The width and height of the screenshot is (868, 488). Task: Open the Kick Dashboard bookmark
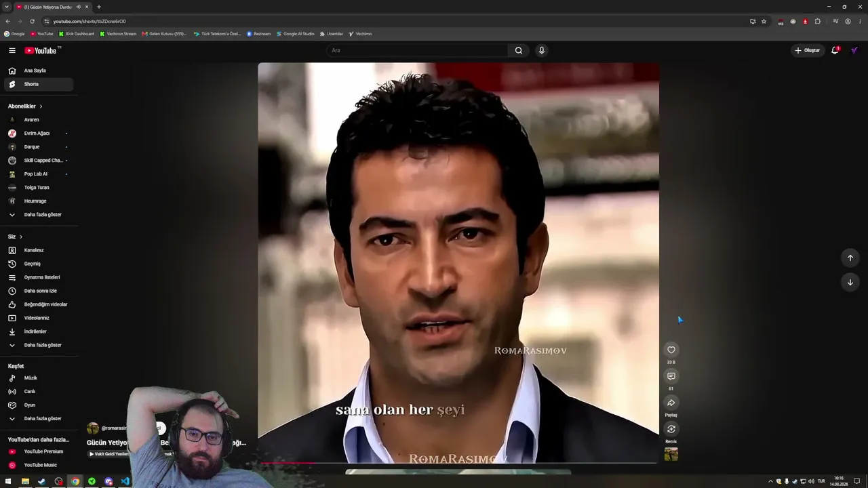tap(77, 34)
